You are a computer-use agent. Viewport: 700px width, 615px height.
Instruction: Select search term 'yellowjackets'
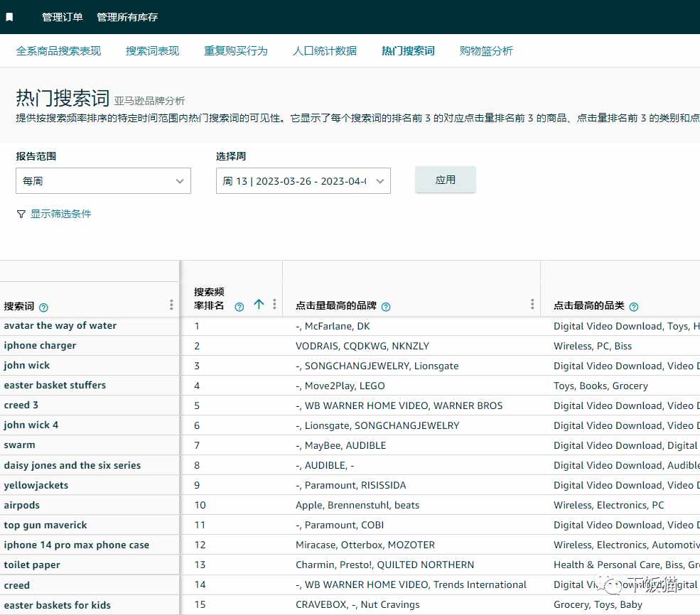click(36, 485)
